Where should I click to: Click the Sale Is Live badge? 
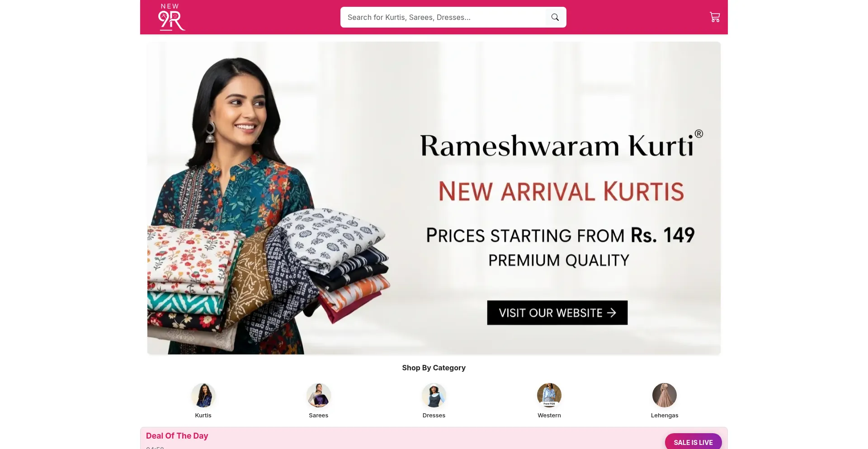coord(693,442)
